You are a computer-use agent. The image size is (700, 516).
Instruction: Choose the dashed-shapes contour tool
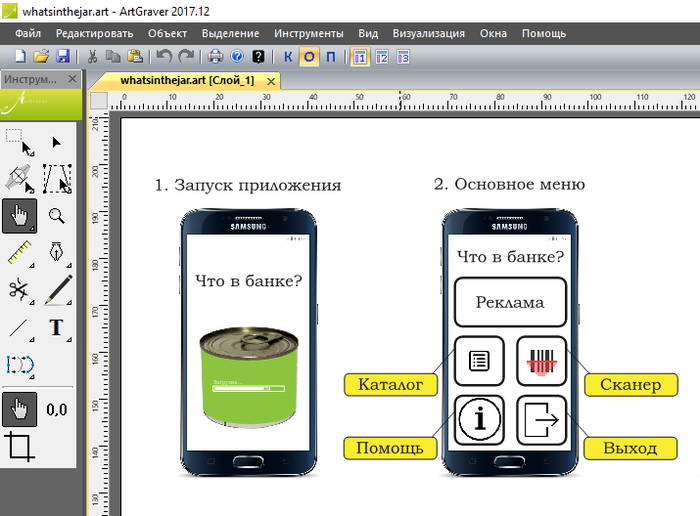point(21,365)
